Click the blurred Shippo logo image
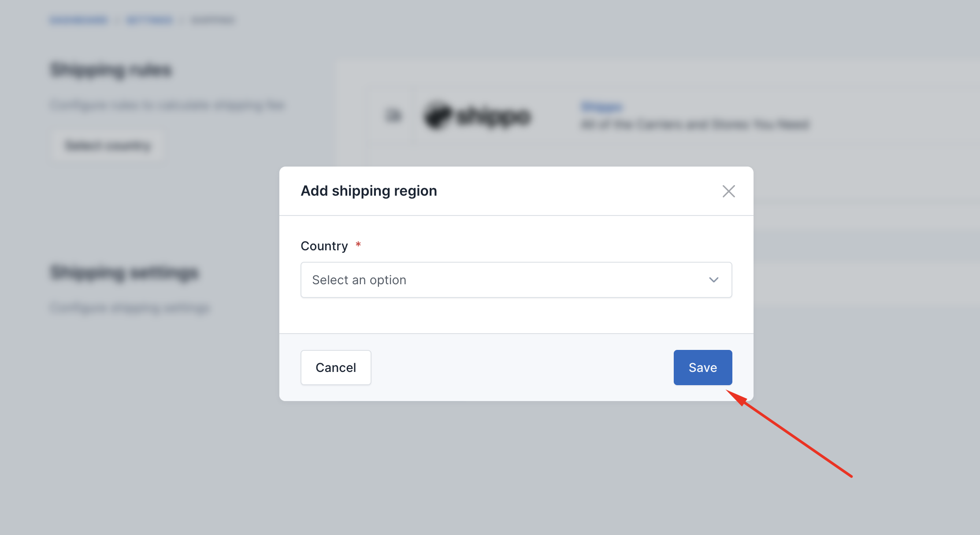This screenshot has width=980, height=535. coord(477,116)
